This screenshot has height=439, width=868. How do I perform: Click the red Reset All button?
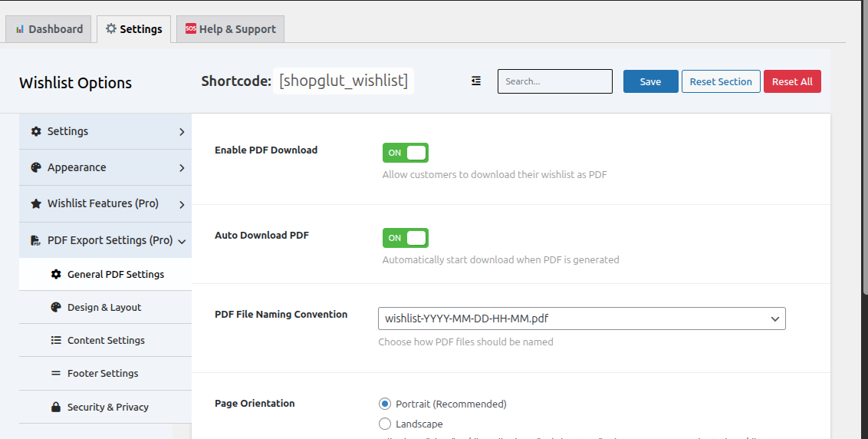pos(792,81)
